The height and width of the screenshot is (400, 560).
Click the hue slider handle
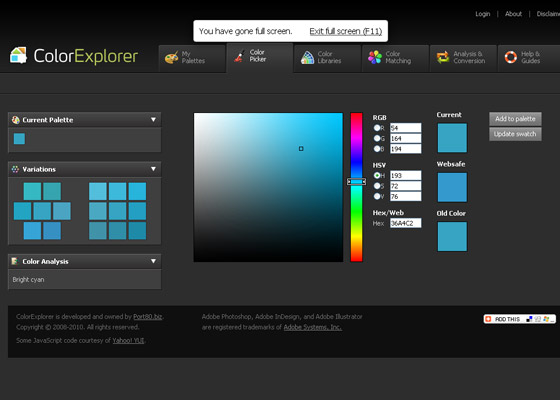[356, 182]
